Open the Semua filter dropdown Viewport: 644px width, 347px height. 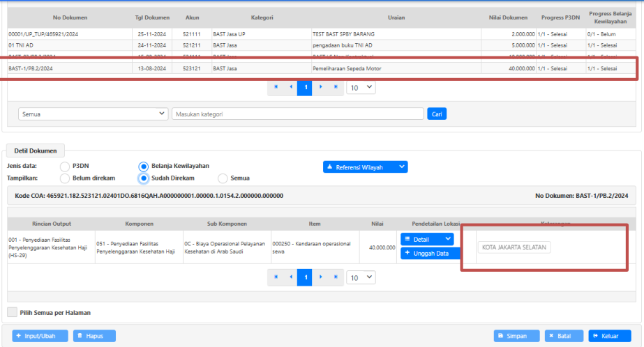coord(93,114)
